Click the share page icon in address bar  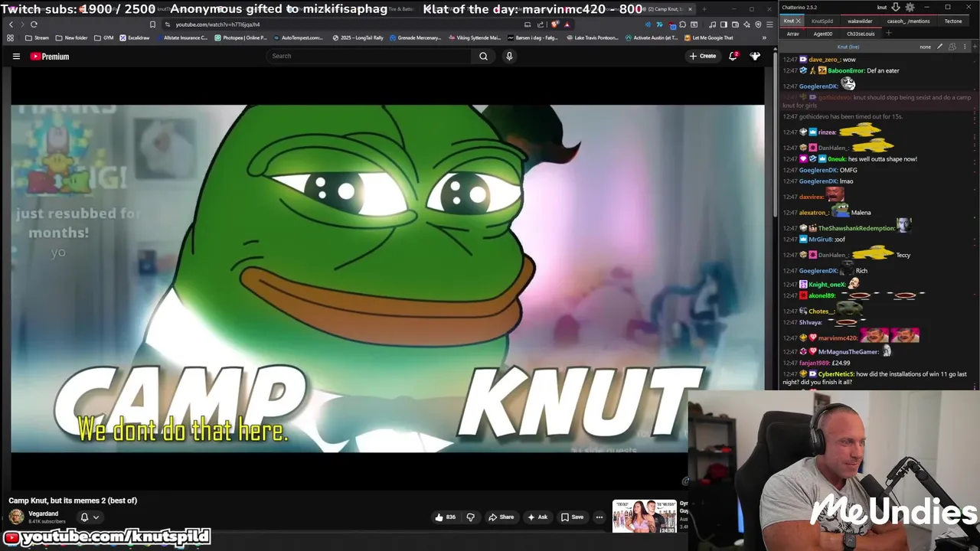coord(541,24)
